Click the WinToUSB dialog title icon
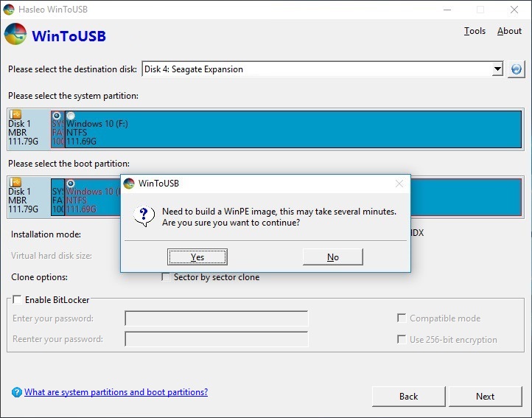532x418 pixels. pos(129,184)
